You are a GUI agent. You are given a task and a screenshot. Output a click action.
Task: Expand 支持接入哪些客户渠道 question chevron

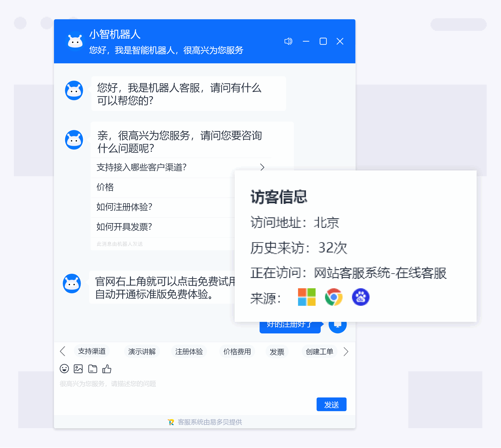262,167
